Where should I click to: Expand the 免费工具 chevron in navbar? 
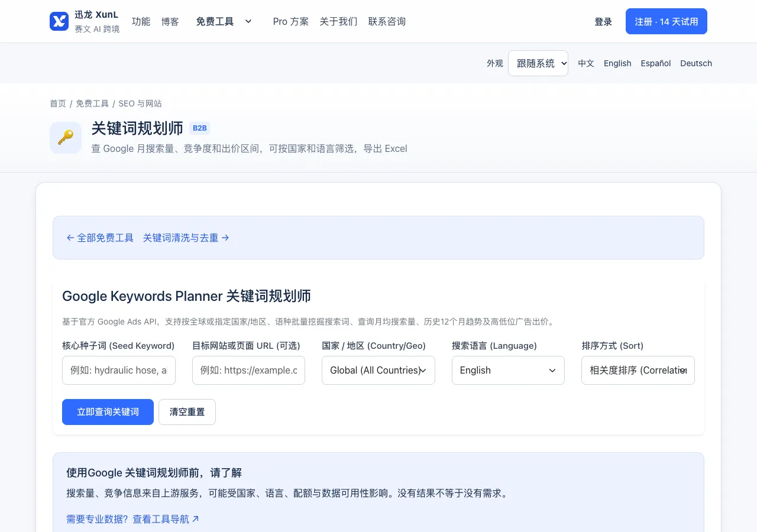[248, 21]
